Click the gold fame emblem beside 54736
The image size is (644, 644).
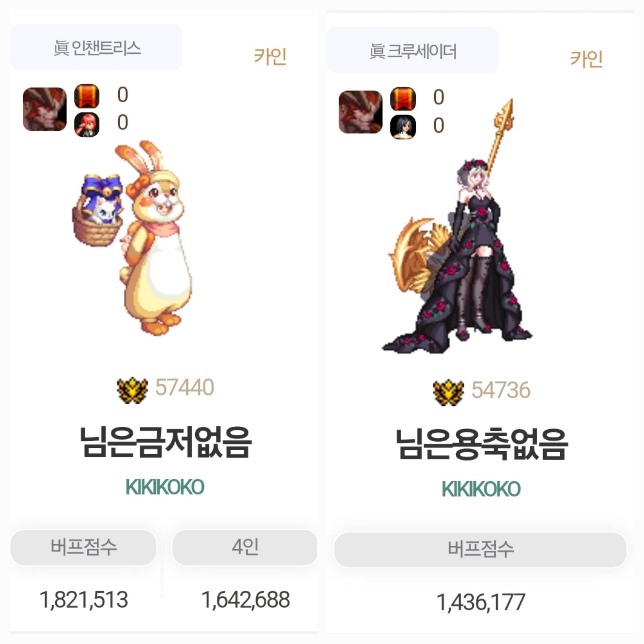(x=448, y=393)
